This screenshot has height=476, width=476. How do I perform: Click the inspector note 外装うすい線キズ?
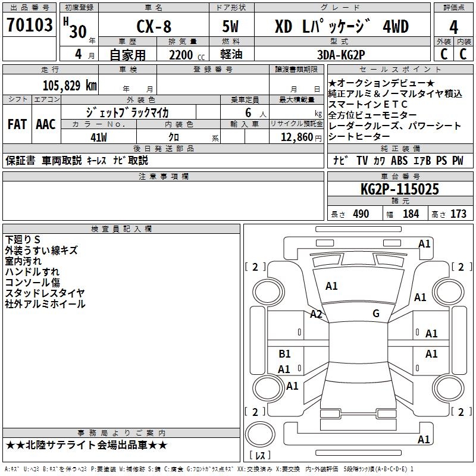click(x=42, y=250)
